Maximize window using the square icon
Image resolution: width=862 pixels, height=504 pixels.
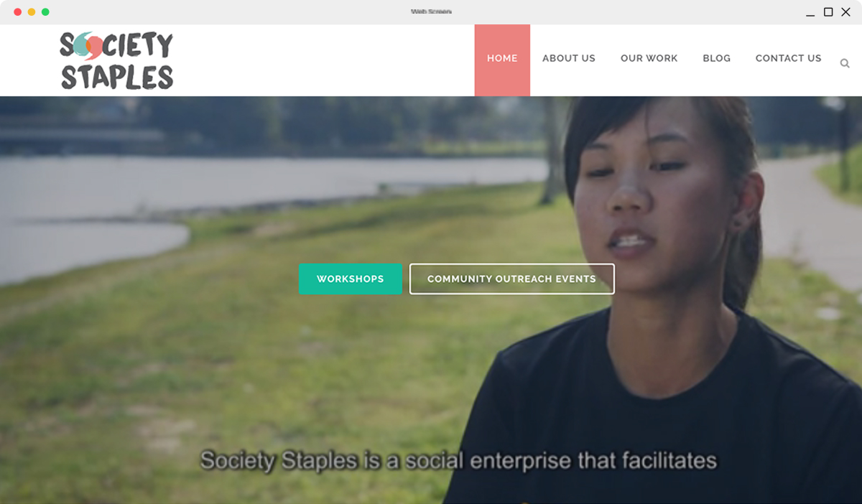point(828,12)
